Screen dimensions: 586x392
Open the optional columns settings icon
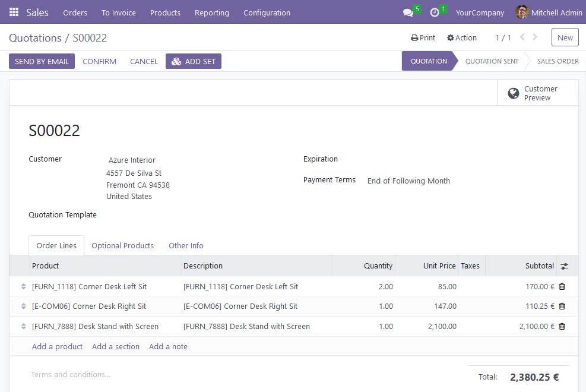pos(564,266)
